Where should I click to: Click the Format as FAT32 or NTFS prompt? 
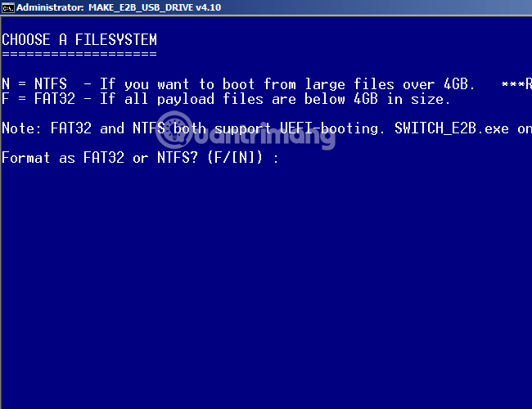tap(100, 158)
